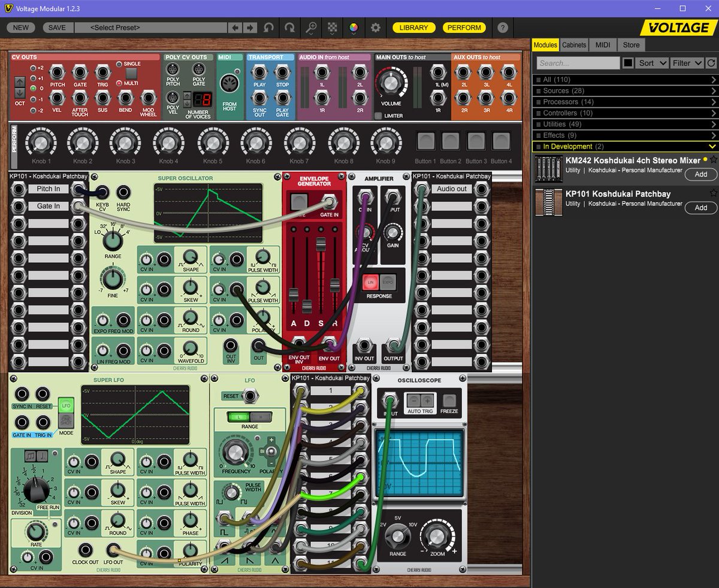Switch Super LFO mode to ONE SHOT
This screenshot has width=719, height=588.
[67, 421]
